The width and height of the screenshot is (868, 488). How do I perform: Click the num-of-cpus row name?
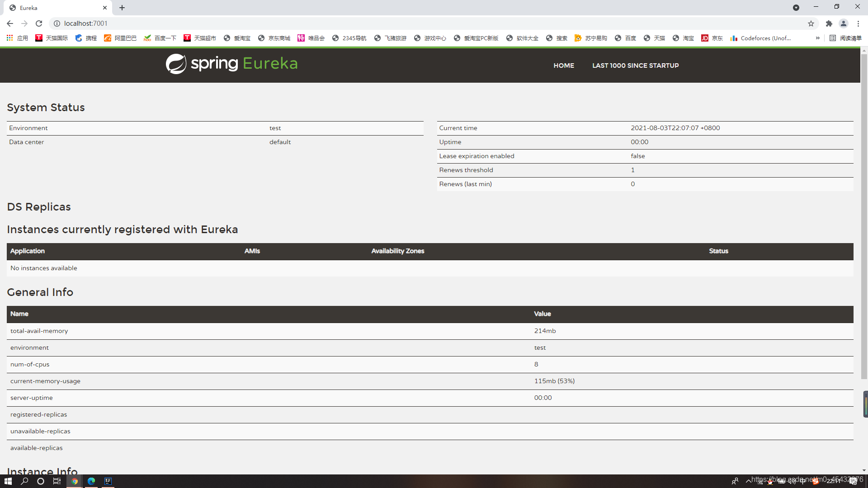click(30, 365)
